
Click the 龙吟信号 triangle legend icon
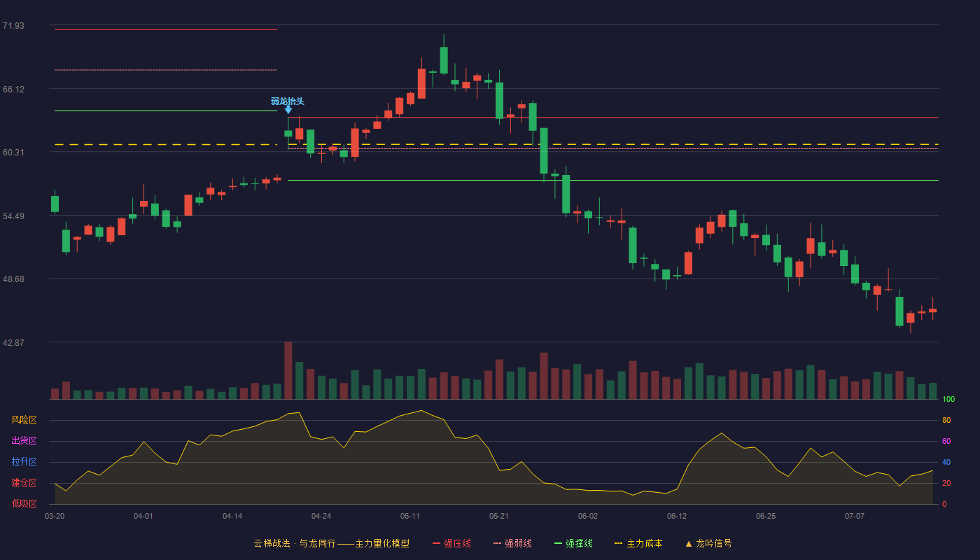(x=689, y=543)
